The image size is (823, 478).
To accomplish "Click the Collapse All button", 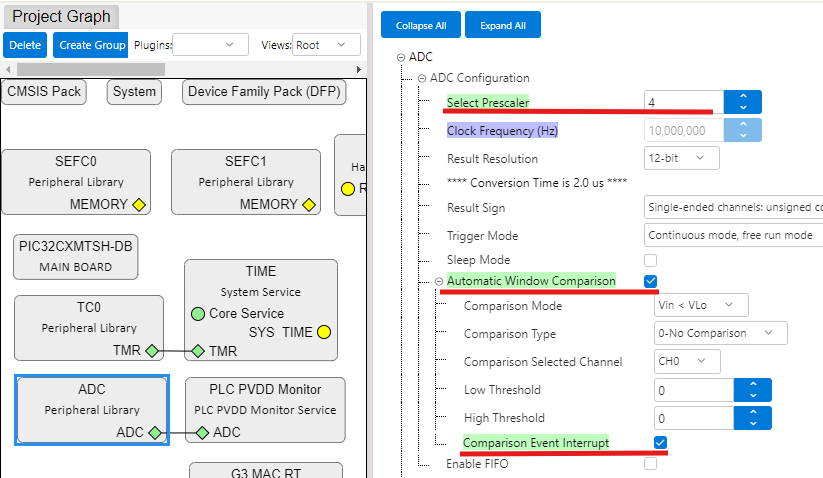I will point(421,25).
